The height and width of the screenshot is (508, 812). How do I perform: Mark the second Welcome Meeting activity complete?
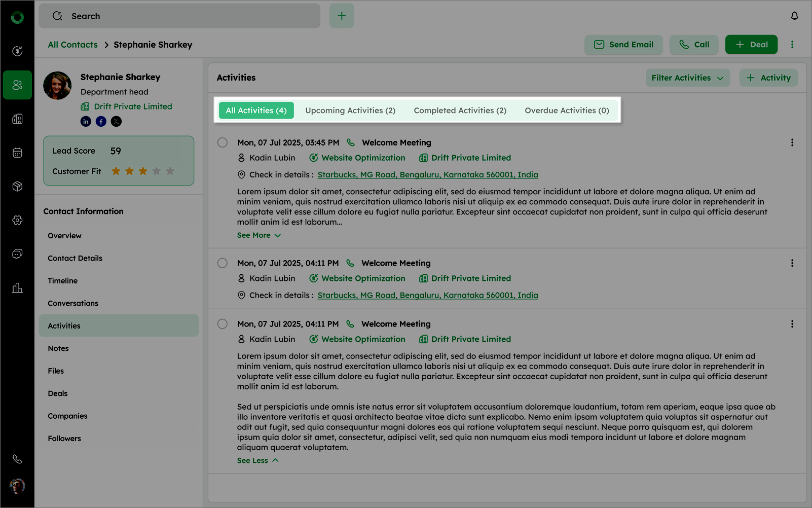coord(223,263)
